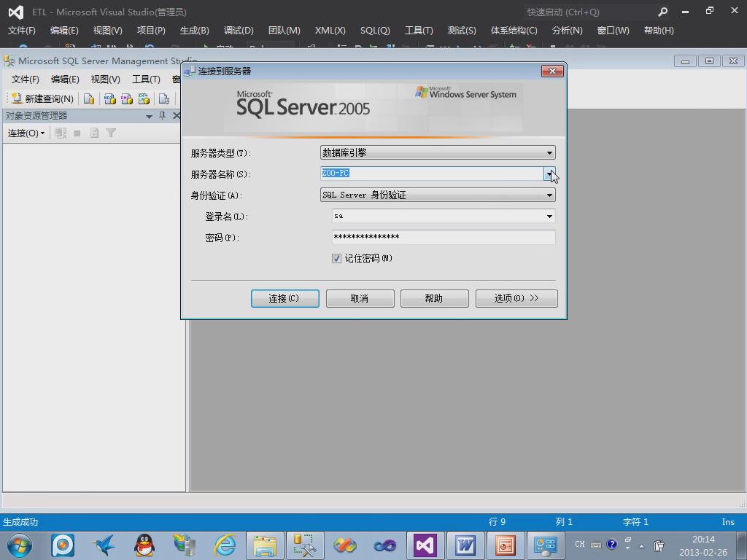Expand the server name dropdown arrow
Image resolution: width=747 pixels, height=560 pixels.
549,174
